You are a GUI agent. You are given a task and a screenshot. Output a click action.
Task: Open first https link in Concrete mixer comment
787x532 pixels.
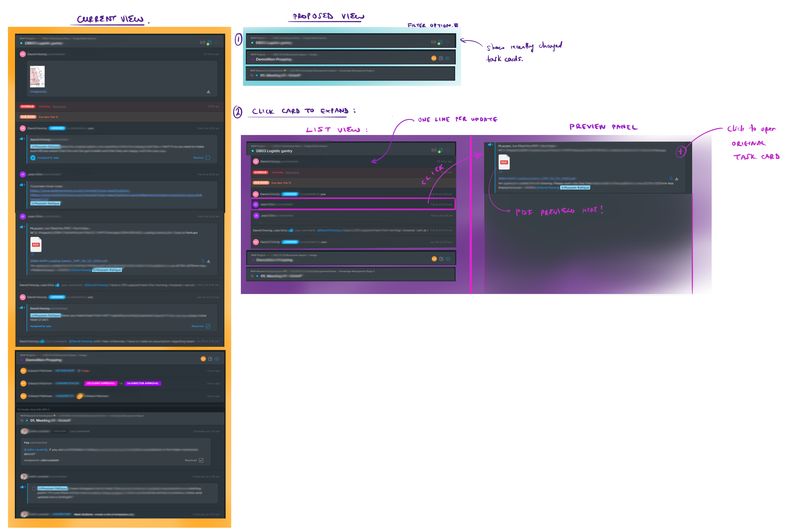tap(80, 191)
